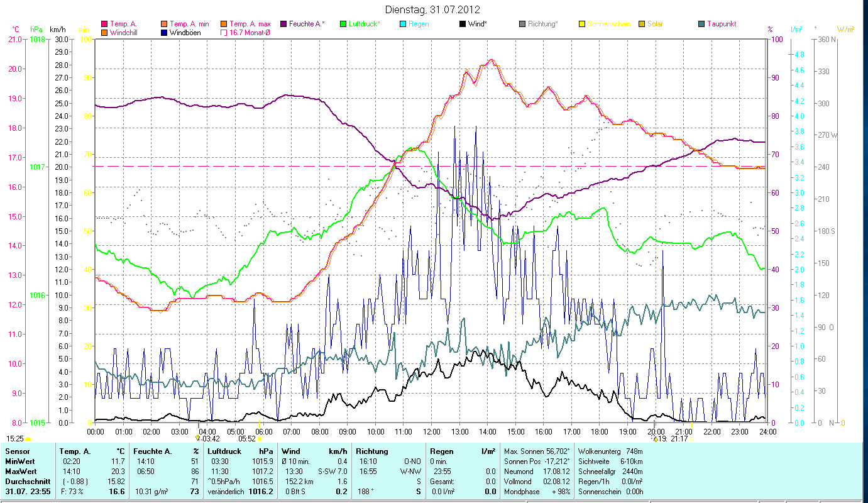
Task: Click the Richtung column header in the table
Action: 372,451
